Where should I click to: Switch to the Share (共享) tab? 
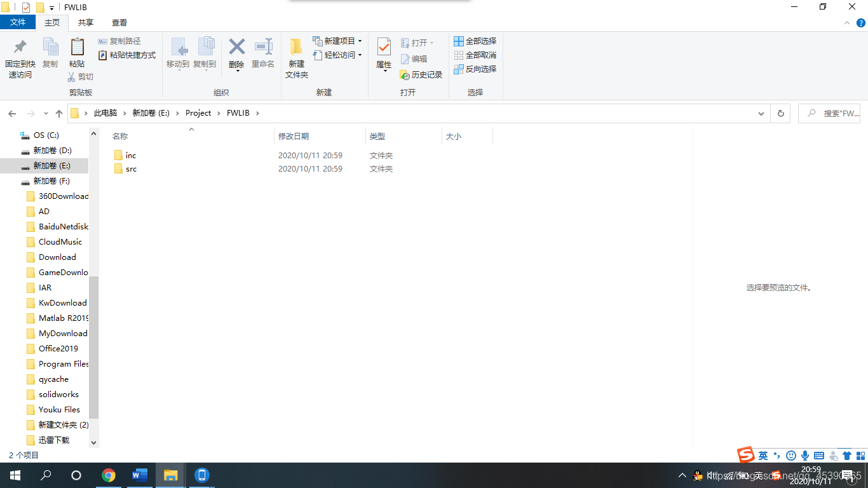pyautogui.click(x=86, y=22)
